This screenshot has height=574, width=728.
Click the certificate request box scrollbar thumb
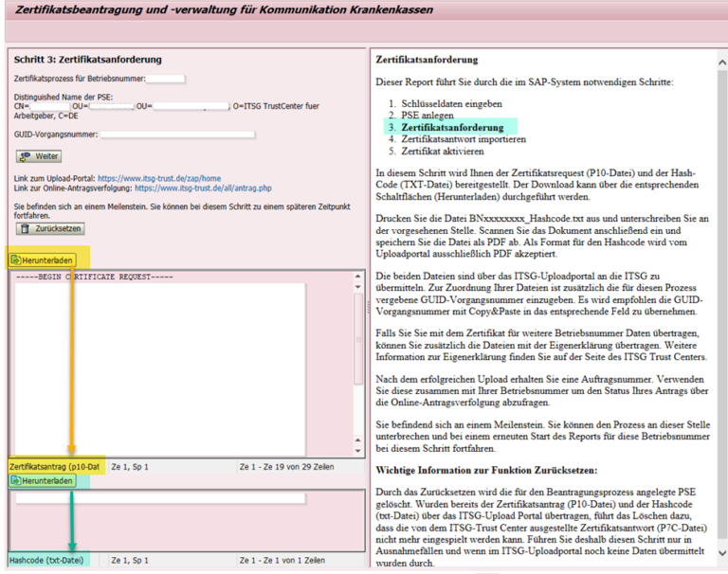[358, 339]
